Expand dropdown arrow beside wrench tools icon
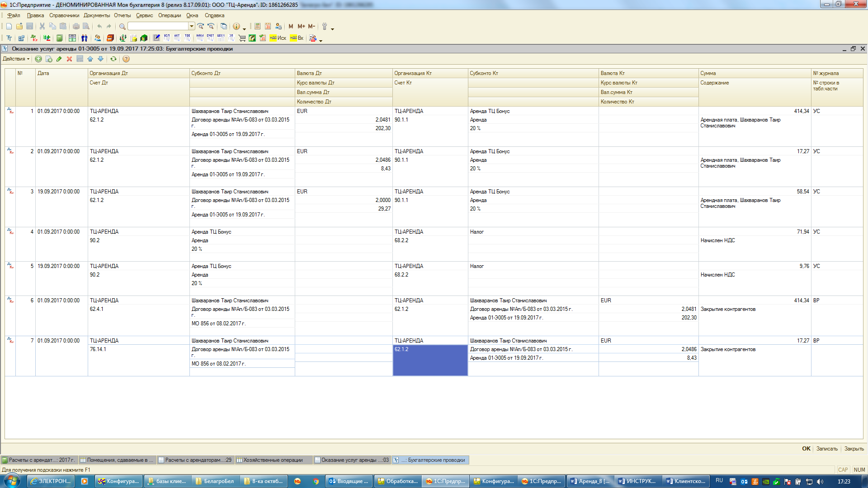868x488 pixels. (x=333, y=28)
